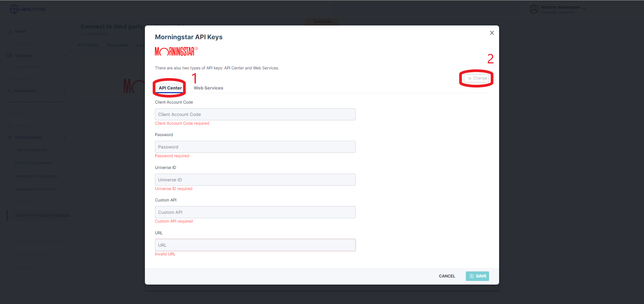This screenshot has height=304, width=644.
Task: Select the API Center tab
Action: [170, 88]
